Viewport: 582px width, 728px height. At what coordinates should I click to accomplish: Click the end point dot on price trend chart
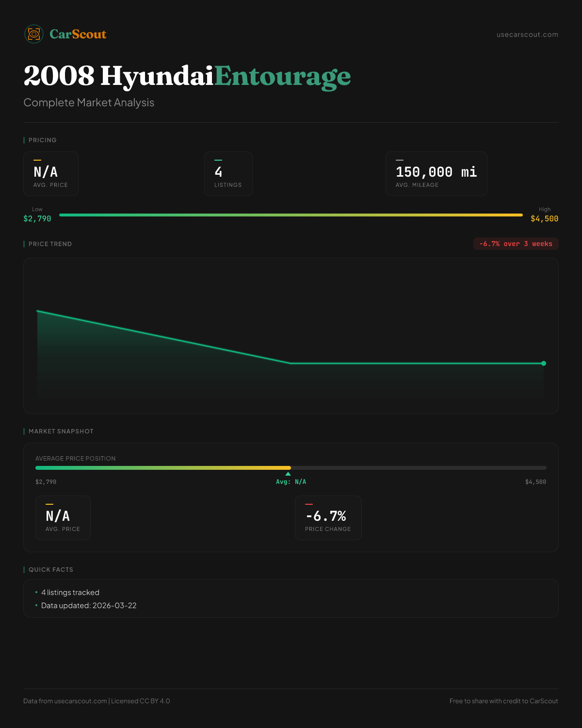point(544,363)
